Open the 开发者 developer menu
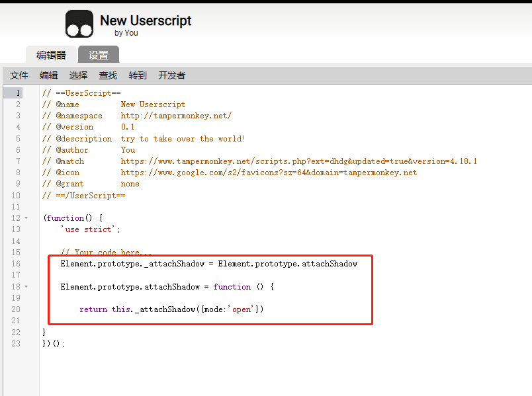532x396 pixels. pos(171,75)
